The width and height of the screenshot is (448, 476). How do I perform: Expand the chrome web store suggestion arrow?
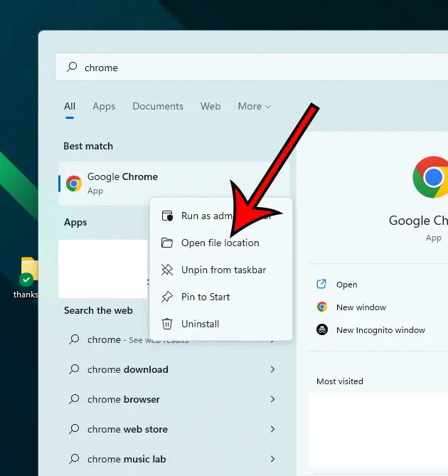[272, 429]
